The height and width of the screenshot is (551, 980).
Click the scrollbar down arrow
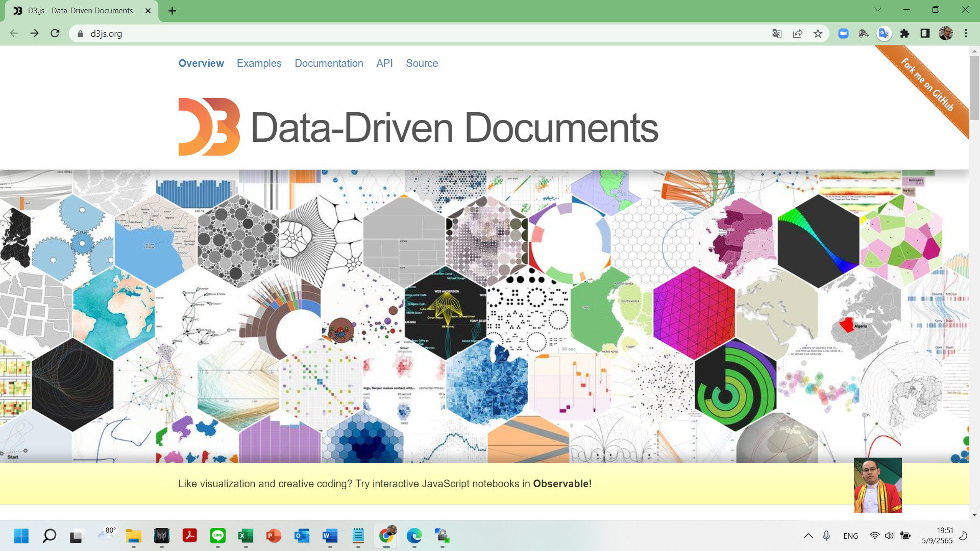point(974,515)
